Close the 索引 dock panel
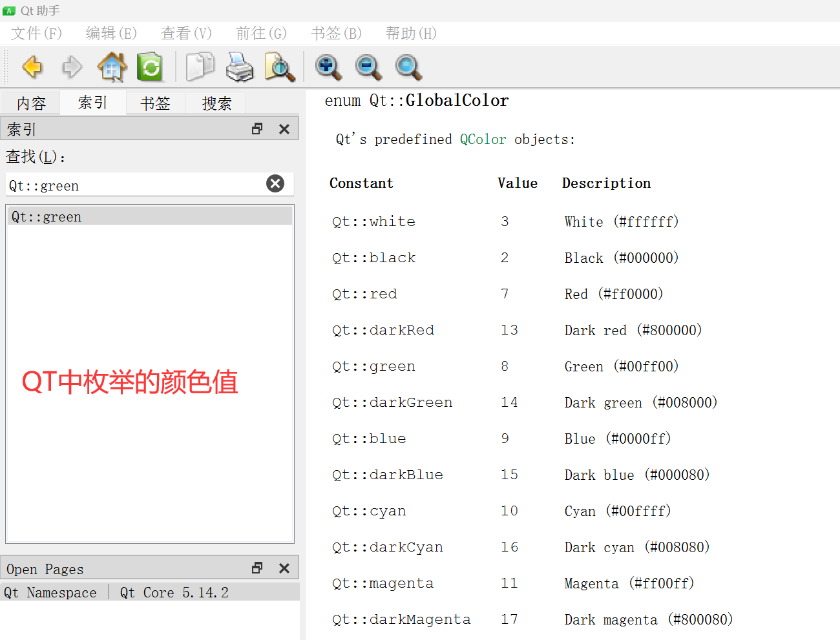Viewport: 840px width, 640px height. (284, 129)
